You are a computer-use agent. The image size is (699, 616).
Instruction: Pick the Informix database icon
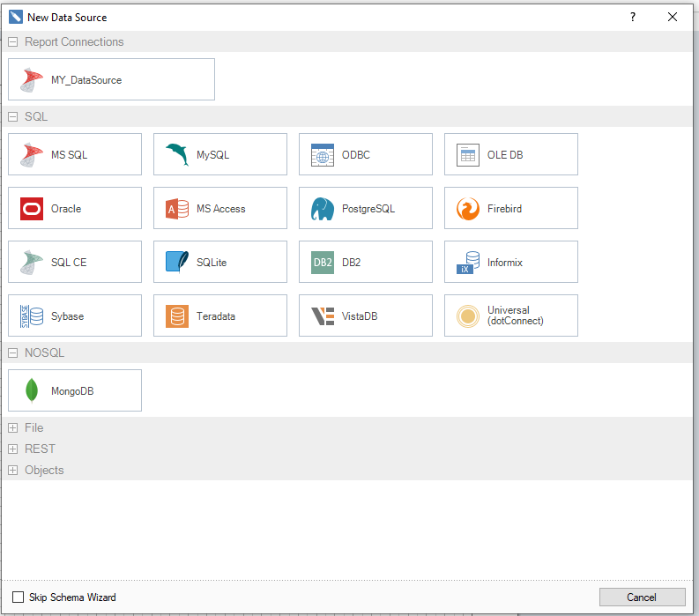coord(468,262)
